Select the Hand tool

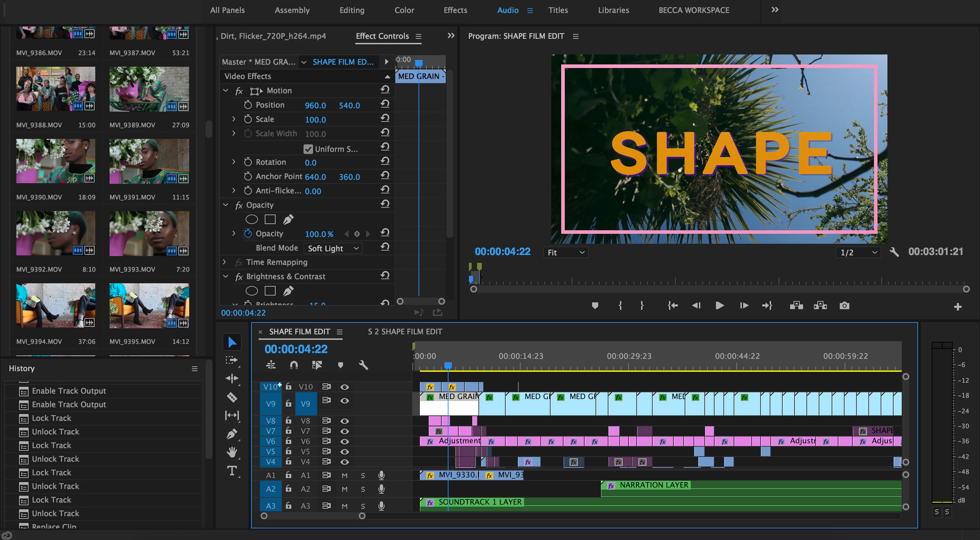232,452
